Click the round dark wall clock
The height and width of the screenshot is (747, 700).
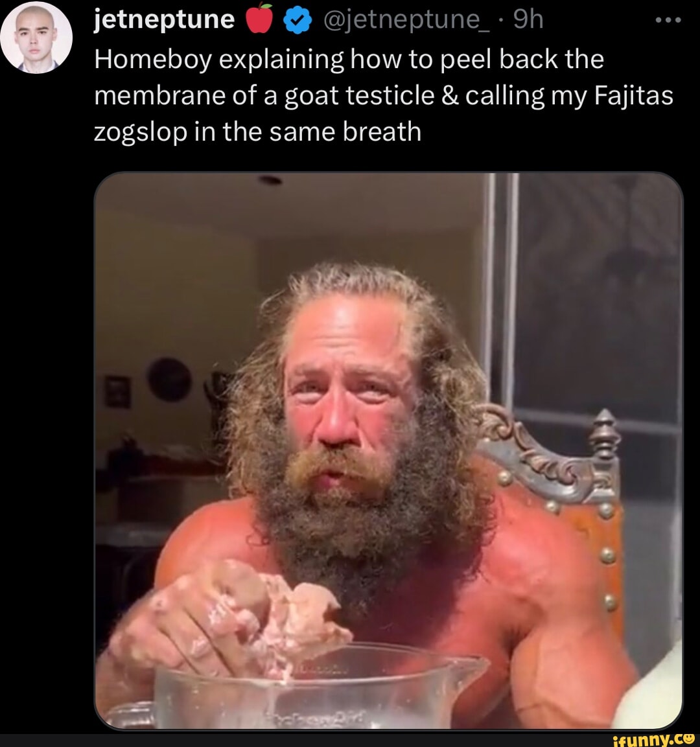169,379
